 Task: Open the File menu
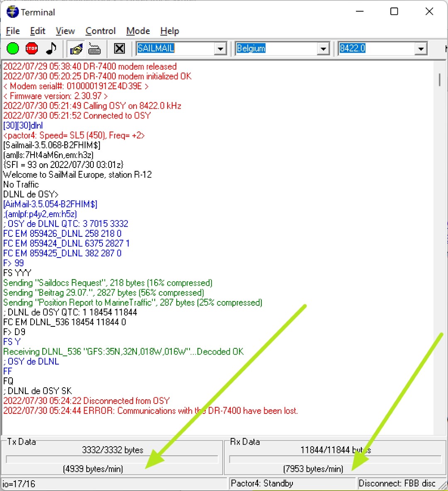click(x=13, y=31)
